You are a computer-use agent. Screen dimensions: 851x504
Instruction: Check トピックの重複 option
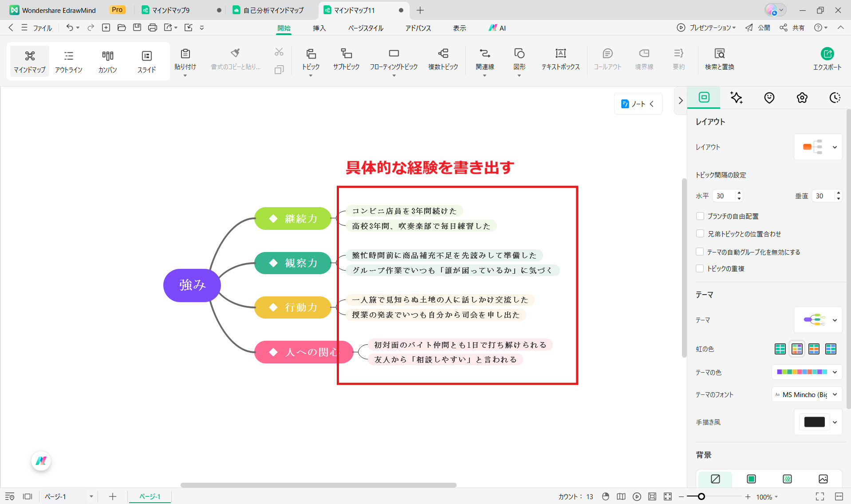click(x=700, y=268)
